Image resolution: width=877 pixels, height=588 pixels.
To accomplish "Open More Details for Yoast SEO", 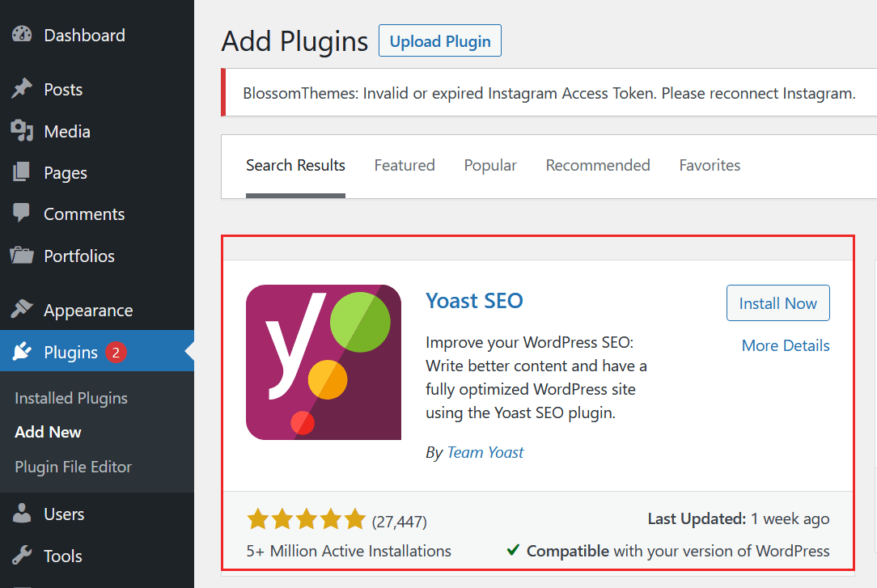I will coord(786,345).
